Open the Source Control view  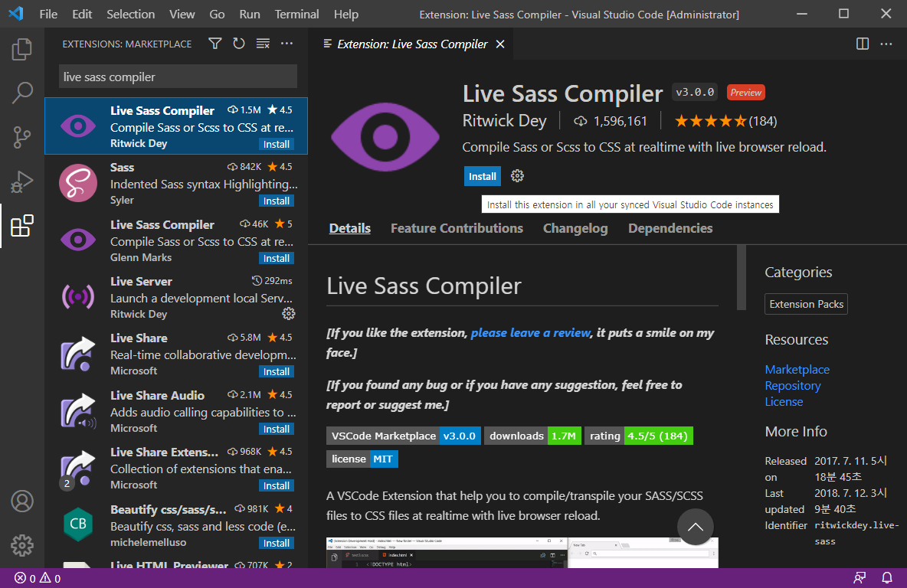coord(22,137)
